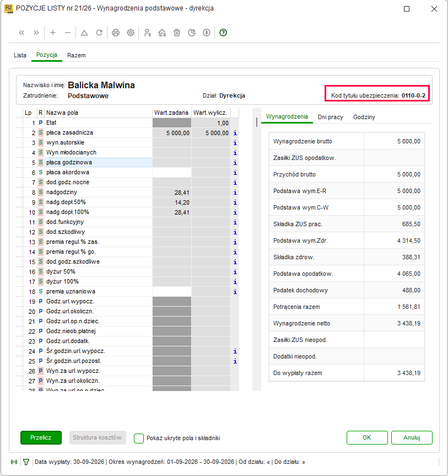The image size is (448, 476).
Task: Click the Wart.zadana cell for premia uznaniowa
Action: pyautogui.click(x=172, y=292)
